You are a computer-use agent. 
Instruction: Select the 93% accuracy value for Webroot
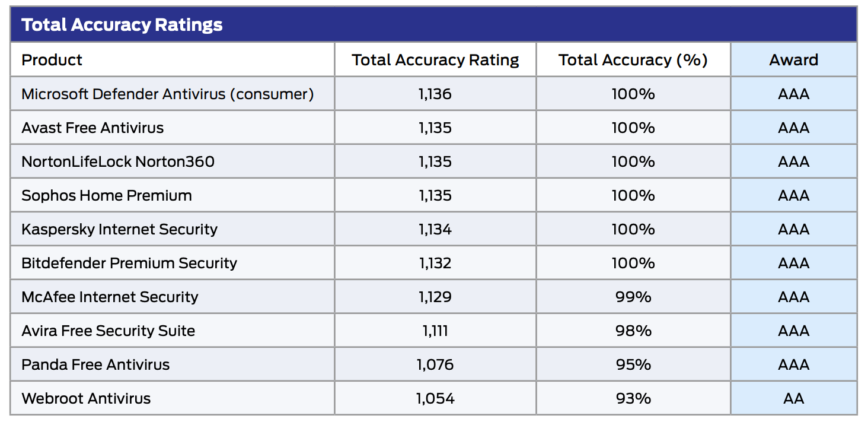tap(633, 398)
